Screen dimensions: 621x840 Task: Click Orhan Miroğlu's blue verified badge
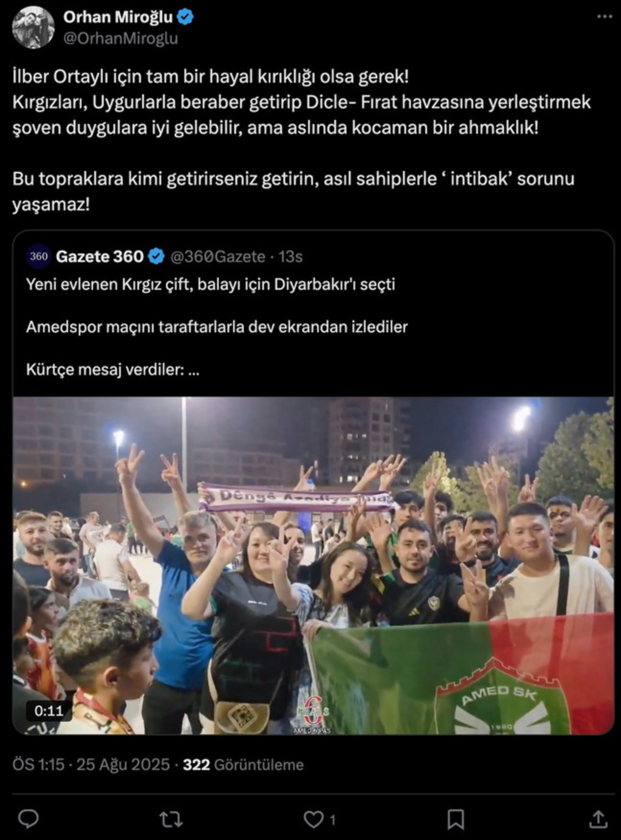coord(185,17)
